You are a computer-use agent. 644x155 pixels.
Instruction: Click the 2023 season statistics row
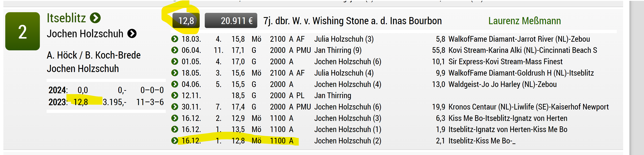(x=106, y=102)
